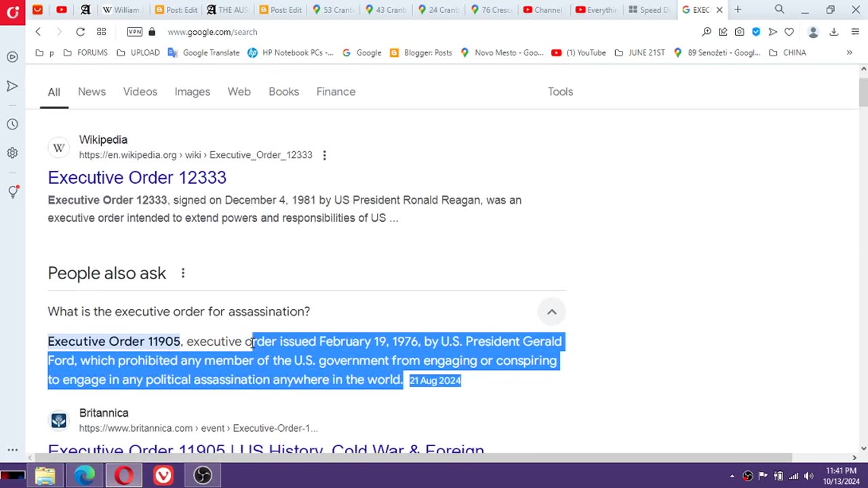Switch to the THE AUS tab

tap(227, 9)
